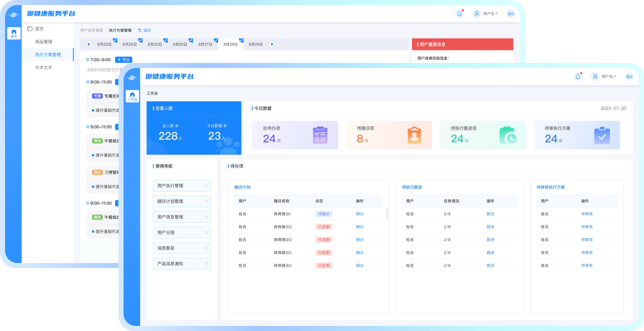Click the 待审核执行方案 panel title
Image resolution: width=644 pixels, height=331 pixels.
(551, 187)
